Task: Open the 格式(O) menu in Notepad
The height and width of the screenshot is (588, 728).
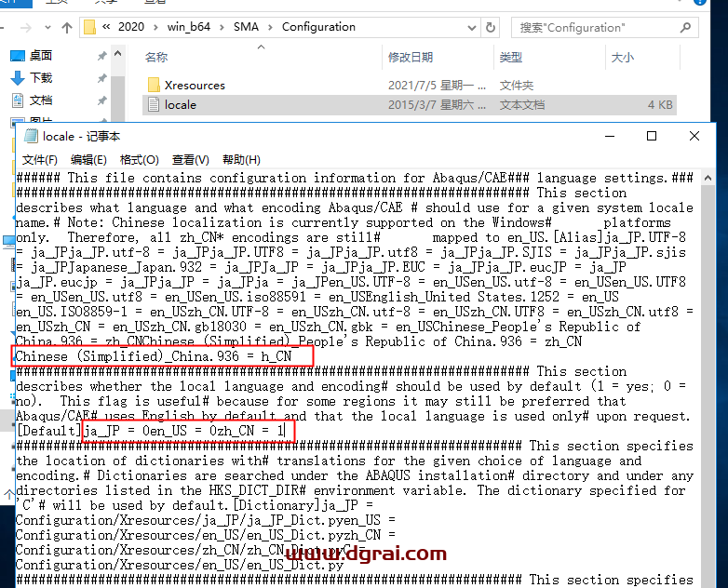Action: tap(139, 160)
